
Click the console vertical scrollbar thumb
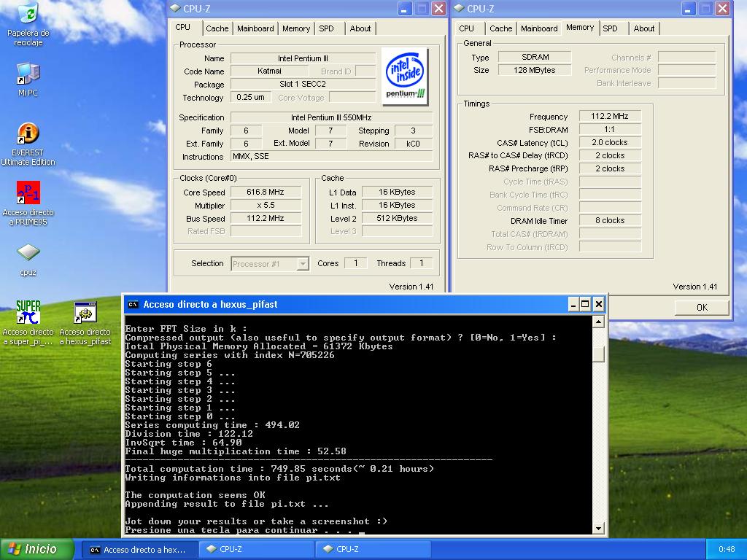pyautogui.click(x=599, y=354)
